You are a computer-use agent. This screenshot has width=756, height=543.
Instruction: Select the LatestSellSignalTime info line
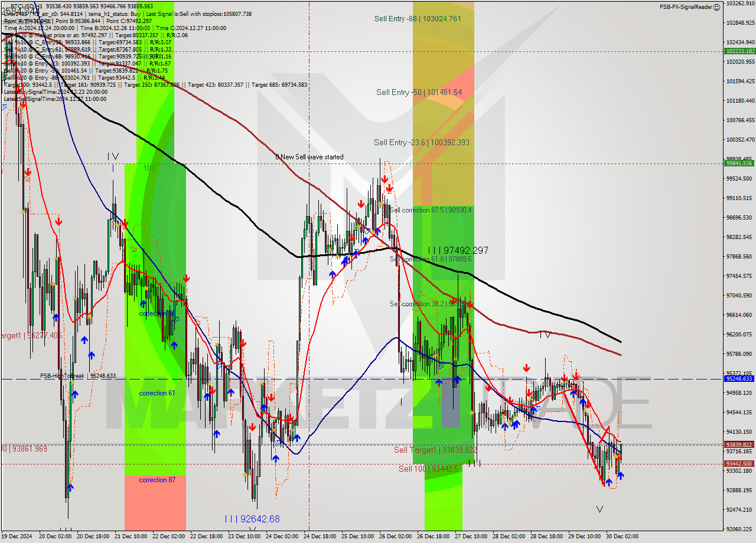(x=56, y=99)
